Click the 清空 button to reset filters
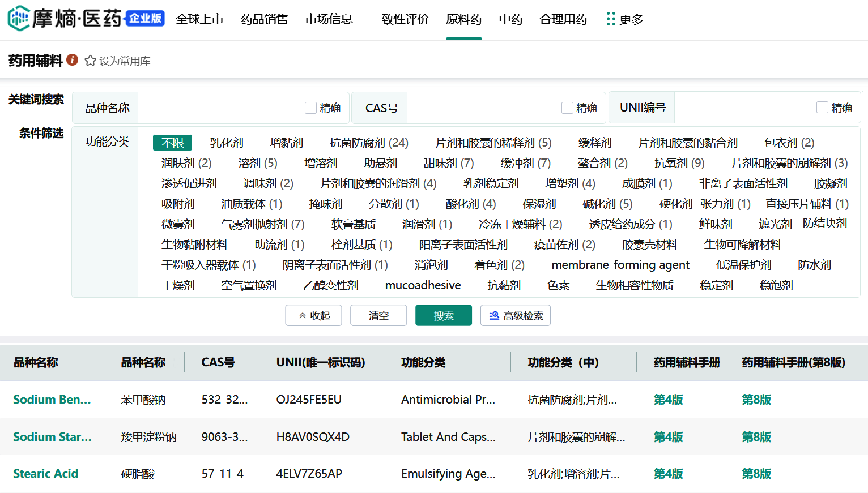 [378, 315]
